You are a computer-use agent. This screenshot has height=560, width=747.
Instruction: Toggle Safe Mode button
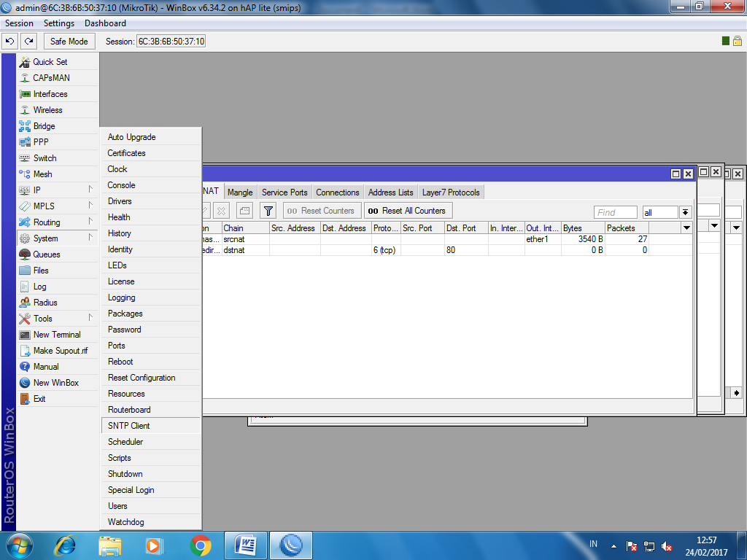coord(69,42)
